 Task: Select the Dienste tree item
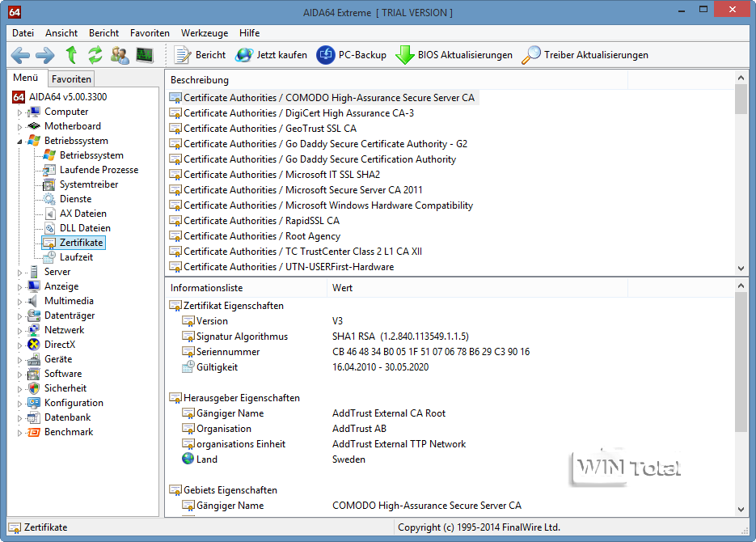(75, 199)
